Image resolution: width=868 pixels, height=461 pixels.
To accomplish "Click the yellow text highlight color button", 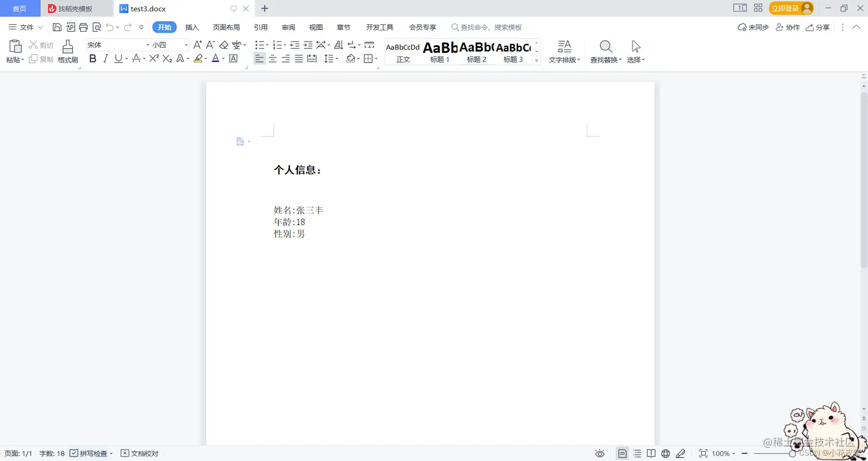I will pyautogui.click(x=197, y=59).
